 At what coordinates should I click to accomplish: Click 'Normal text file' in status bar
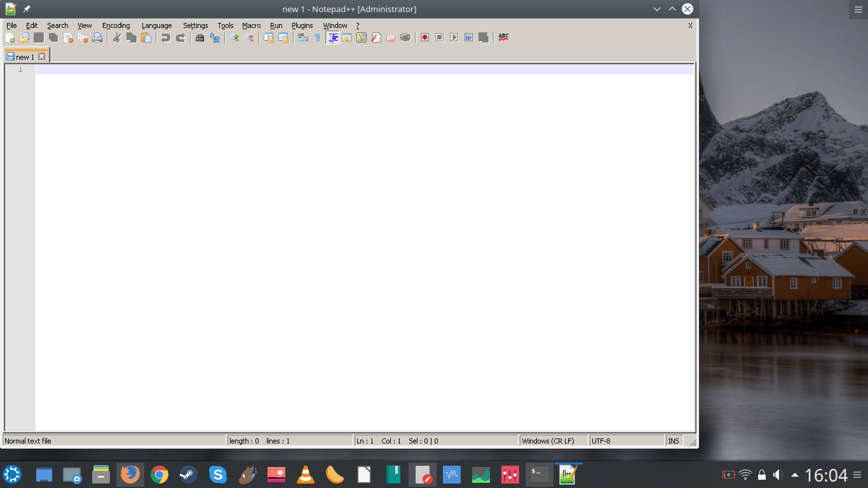(x=114, y=440)
